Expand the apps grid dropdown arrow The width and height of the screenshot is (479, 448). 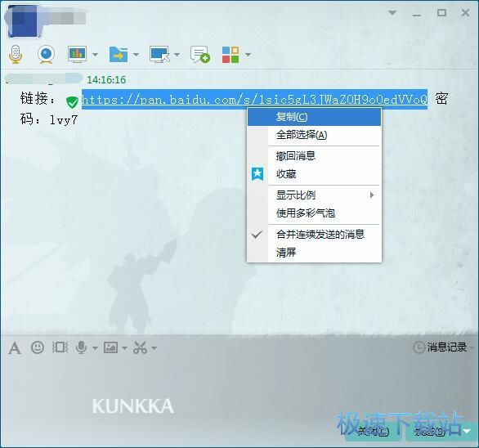(x=248, y=55)
